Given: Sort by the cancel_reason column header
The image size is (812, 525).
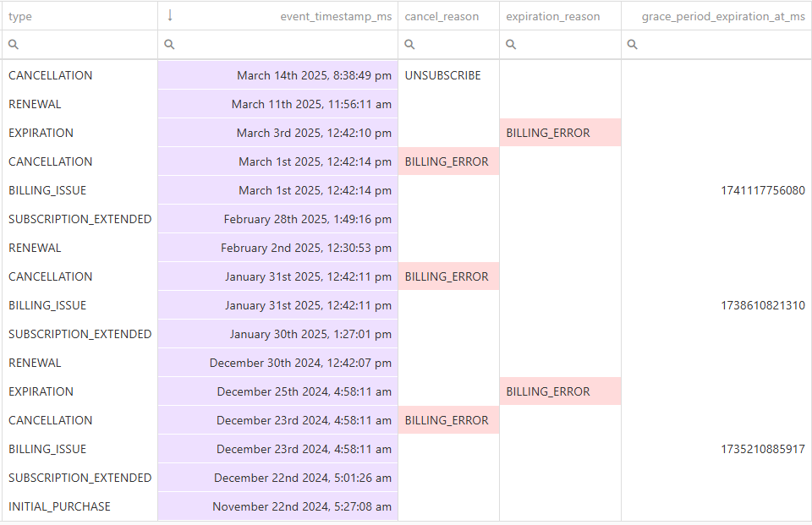Looking at the screenshot, I should pos(442,16).
